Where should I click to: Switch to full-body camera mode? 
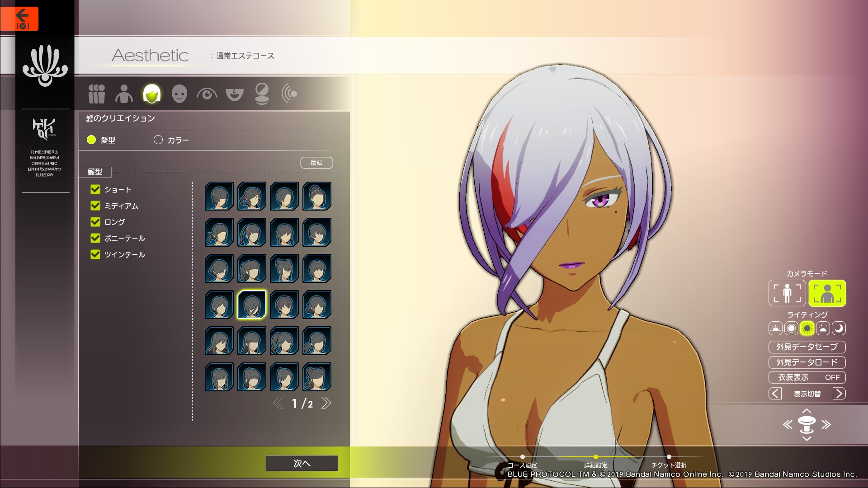(x=787, y=293)
